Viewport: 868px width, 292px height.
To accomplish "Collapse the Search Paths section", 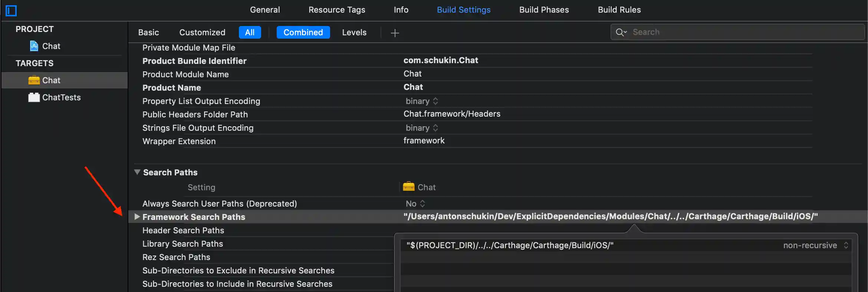I will click(x=137, y=172).
